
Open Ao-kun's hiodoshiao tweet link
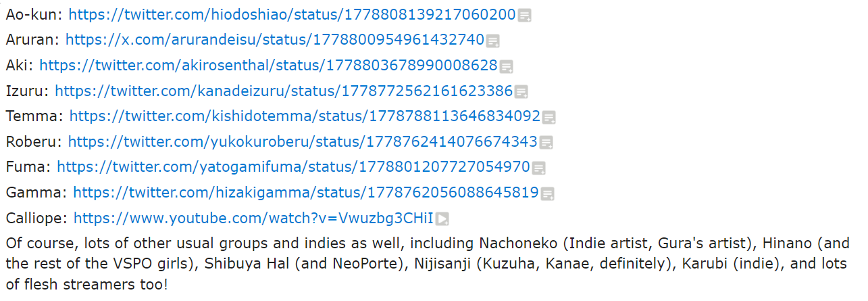point(292,14)
